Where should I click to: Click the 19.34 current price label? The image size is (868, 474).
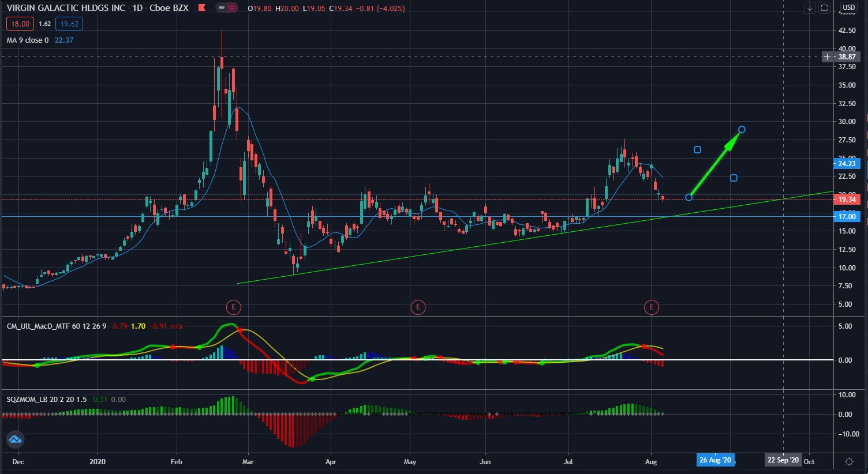(x=847, y=200)
